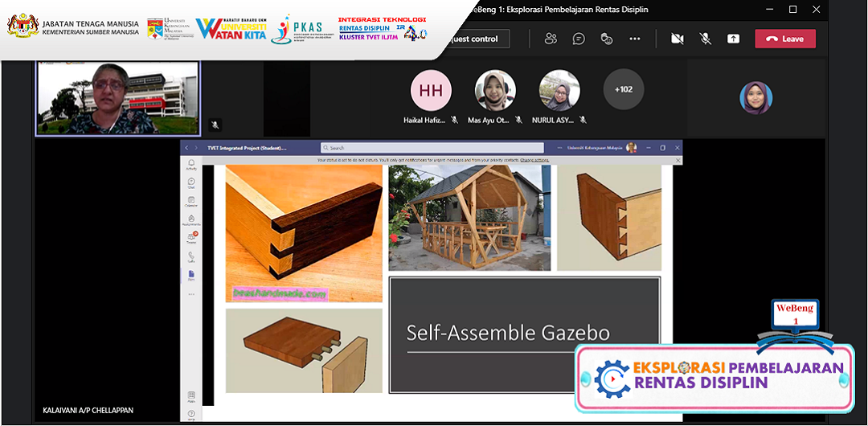Viewport: 868px width, 426px height.
Task: Open Calendar in the shared Teams sidebar
Action: pos(191,202)
